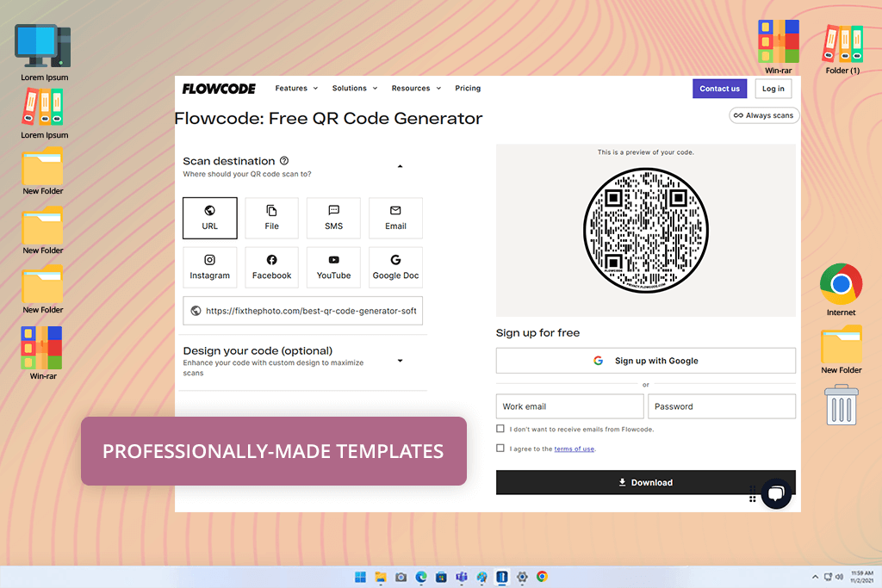882x588 pixels.
Task: Open the terms of use link
Action: click(x=575, y=449)
